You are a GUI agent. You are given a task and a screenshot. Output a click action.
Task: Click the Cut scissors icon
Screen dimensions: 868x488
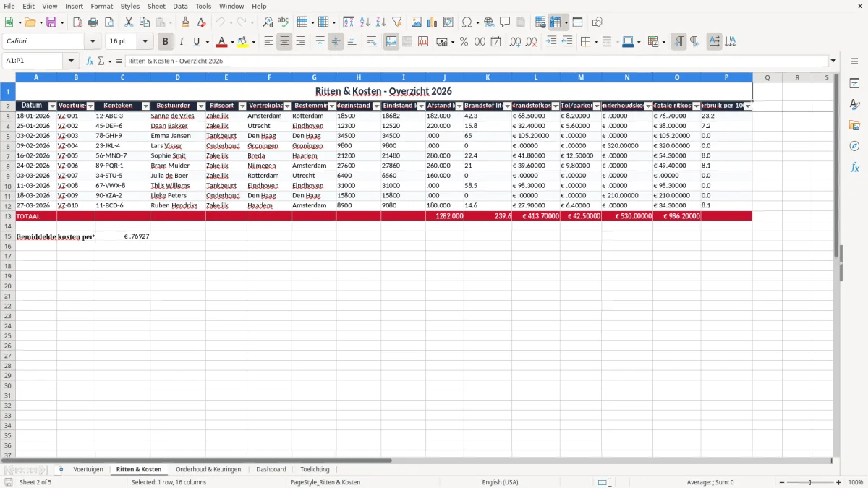click(128, 22)
